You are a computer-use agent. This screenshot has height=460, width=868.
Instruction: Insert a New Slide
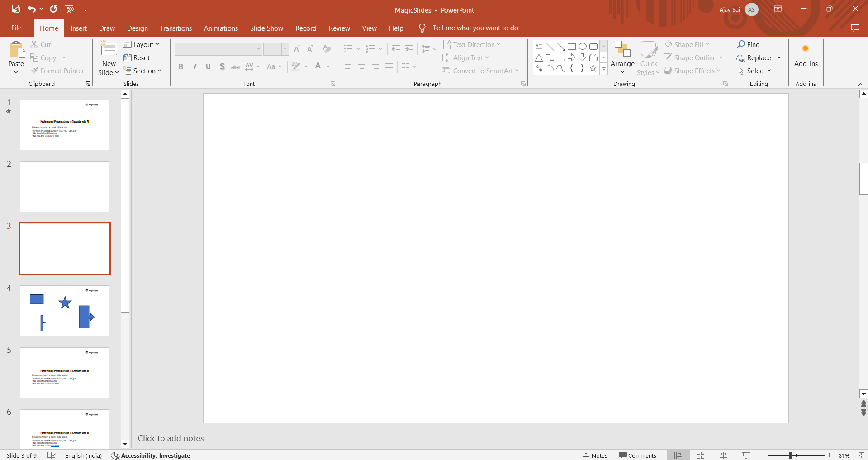click(x=109, y=49)
